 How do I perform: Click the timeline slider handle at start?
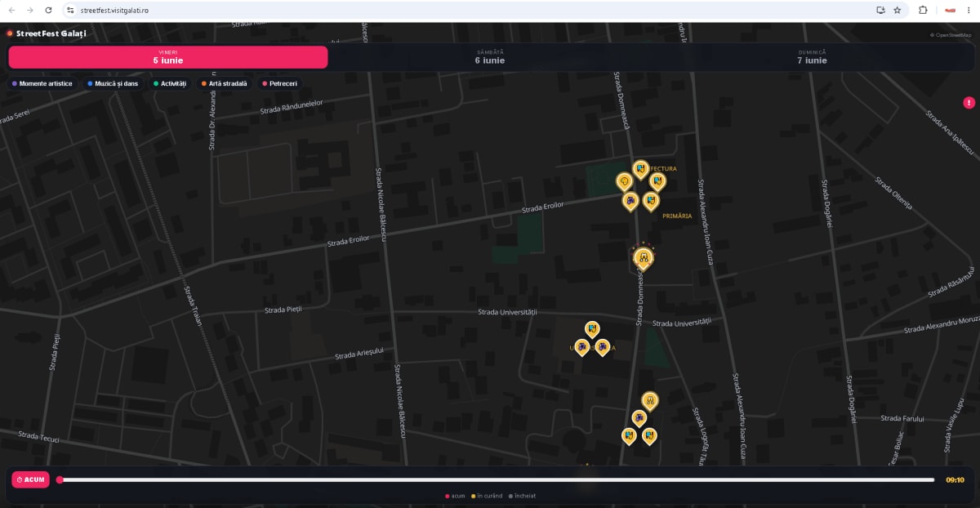pyautogui.click(x=60, y=479)
